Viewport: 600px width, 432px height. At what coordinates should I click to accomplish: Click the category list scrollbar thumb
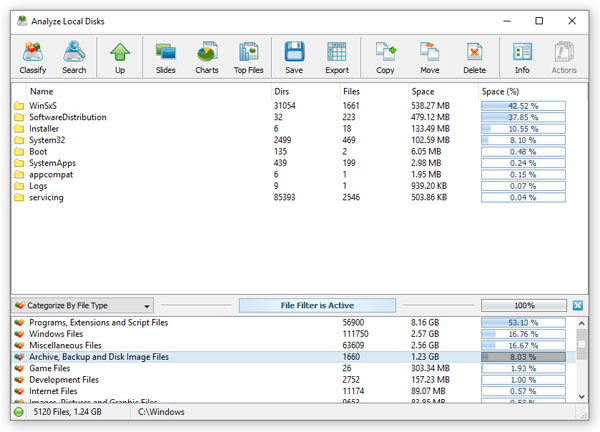(581, 344)
